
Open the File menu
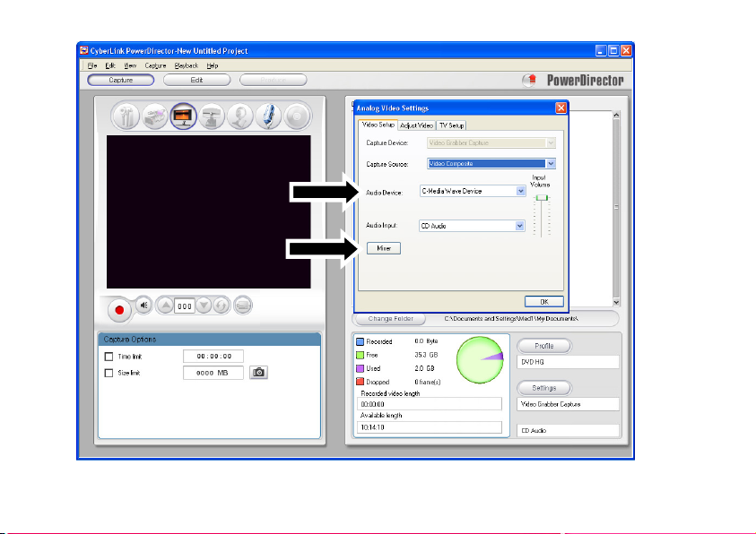coord(92,65)
